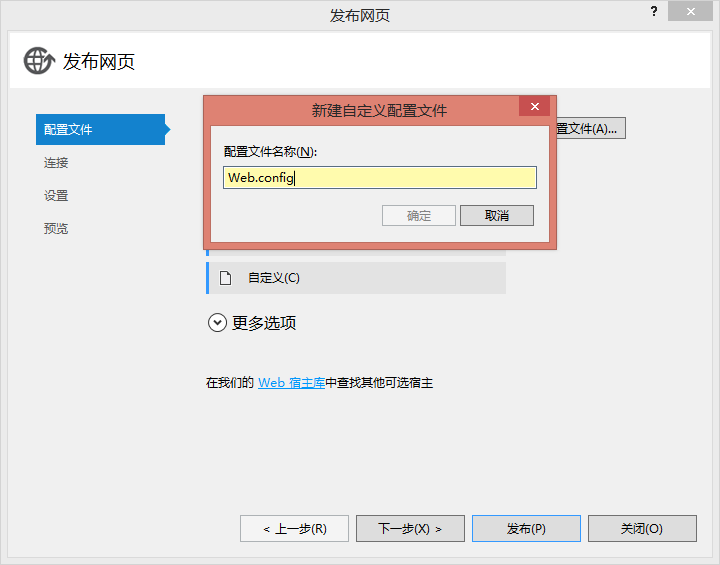Open help via the question mark button
The image size is (720, 565).
pos(654,11)
